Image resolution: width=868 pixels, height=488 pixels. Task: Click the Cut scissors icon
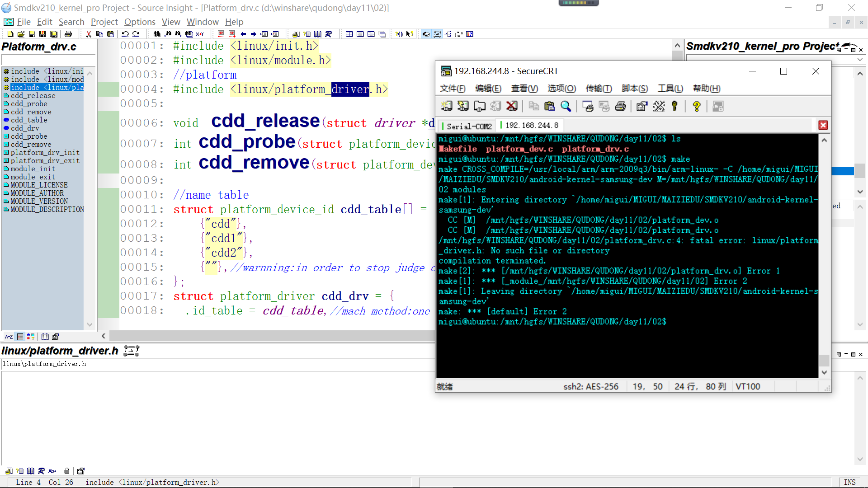[x=89, y=34]
